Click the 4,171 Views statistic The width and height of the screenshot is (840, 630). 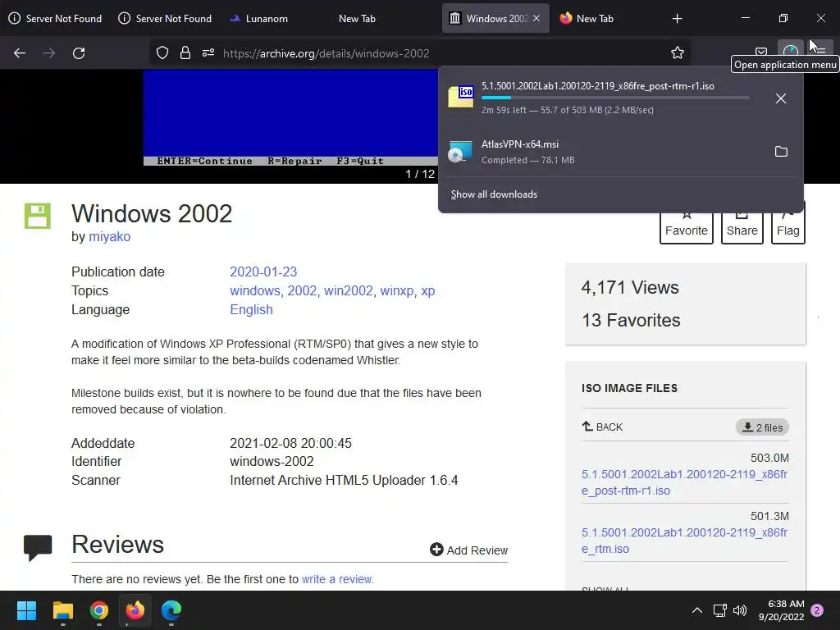click(x=630, y=288)
